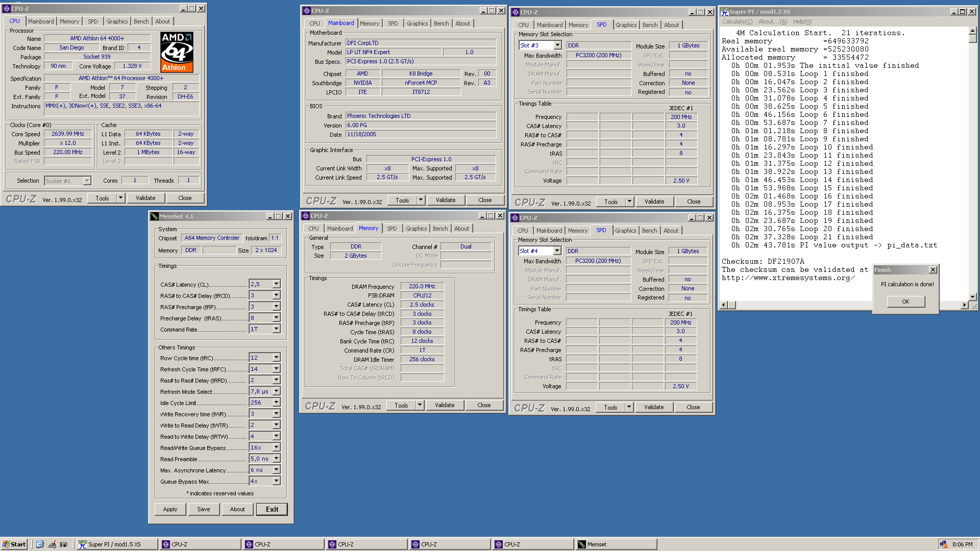
Task: Switch to Super PI via taskbar button
Action: pos(117,544)
